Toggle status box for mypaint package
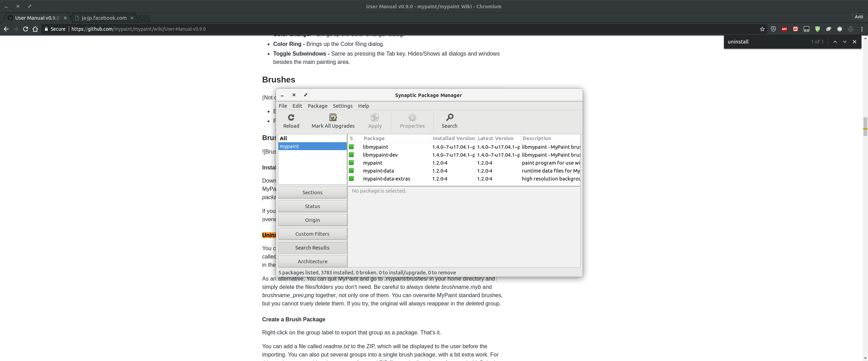The width and height of the screenshot is (868, 361). [x=351, y=163]
